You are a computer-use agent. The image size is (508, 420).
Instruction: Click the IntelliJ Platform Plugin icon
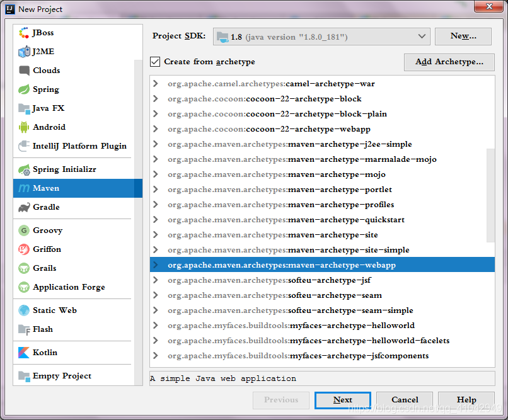pyautogui.click(x=24, y=146)
